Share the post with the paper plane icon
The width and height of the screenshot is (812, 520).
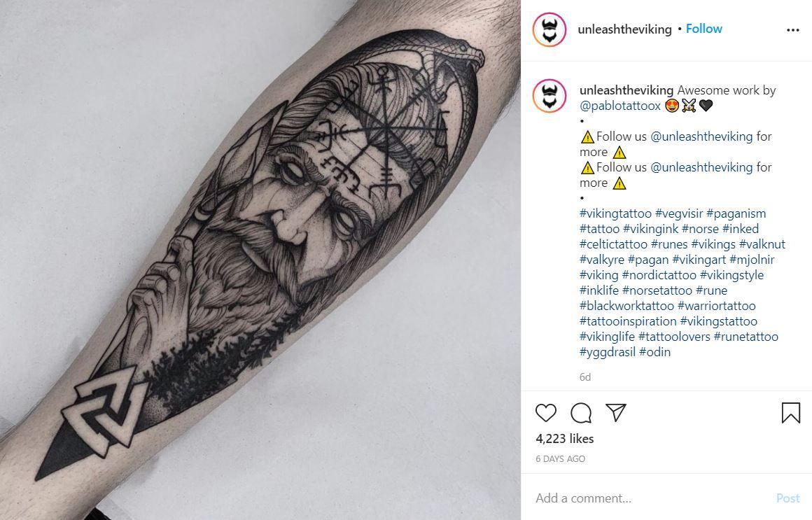[616, 412]
